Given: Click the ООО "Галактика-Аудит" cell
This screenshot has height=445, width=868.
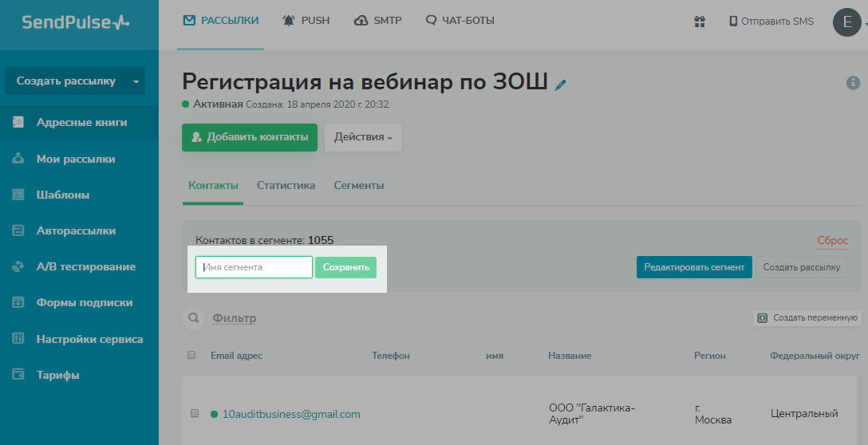Looking at the screenshot, I should [x=592, y=414].
